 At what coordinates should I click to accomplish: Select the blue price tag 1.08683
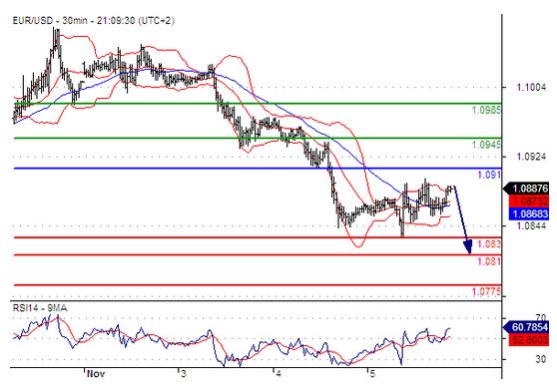(x=529, y=214)
